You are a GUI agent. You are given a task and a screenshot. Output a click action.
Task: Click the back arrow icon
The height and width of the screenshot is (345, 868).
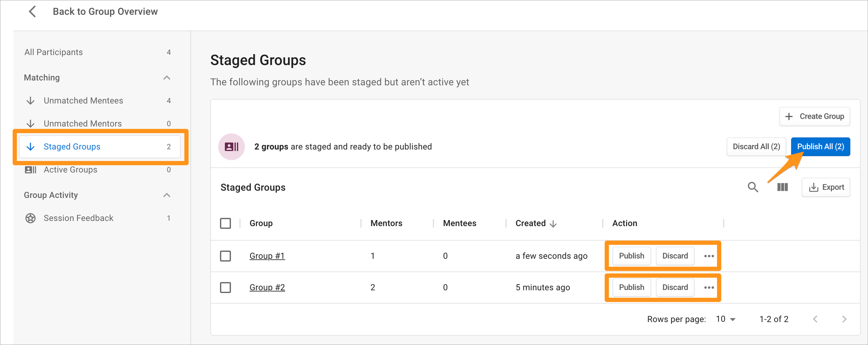point(32,12)
